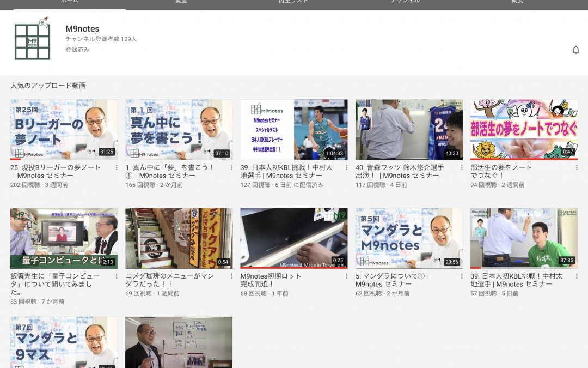The width and height of the screenshot is (588, 368).
Task: Open the 第1回 真ん中に夢を書こう thumbnail
Action: 179,130
